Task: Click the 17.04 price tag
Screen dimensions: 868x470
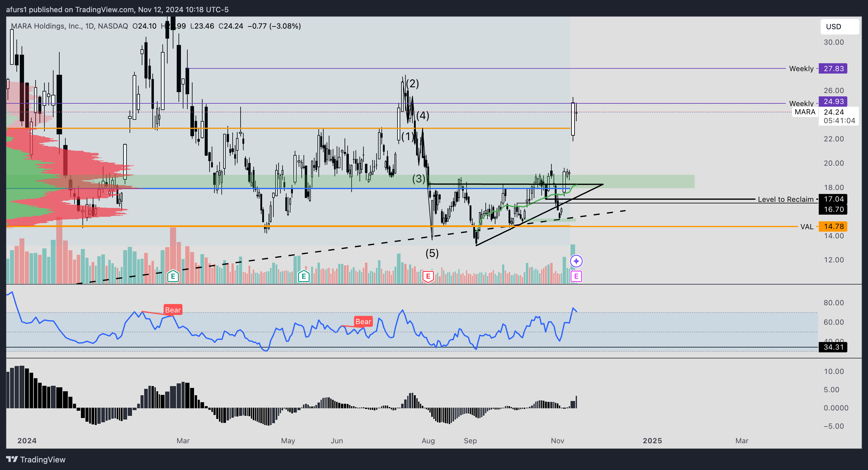Action: coord(833,199)
